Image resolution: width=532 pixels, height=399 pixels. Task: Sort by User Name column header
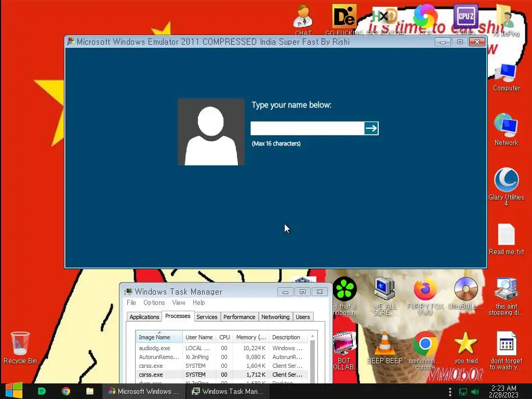199,337
